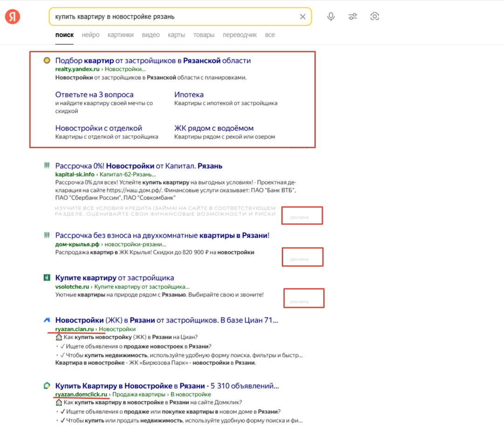The height and width of the screenshot is (432, 504).
Task: Click the kapital-sk.info result favicon
Action: 47,165
